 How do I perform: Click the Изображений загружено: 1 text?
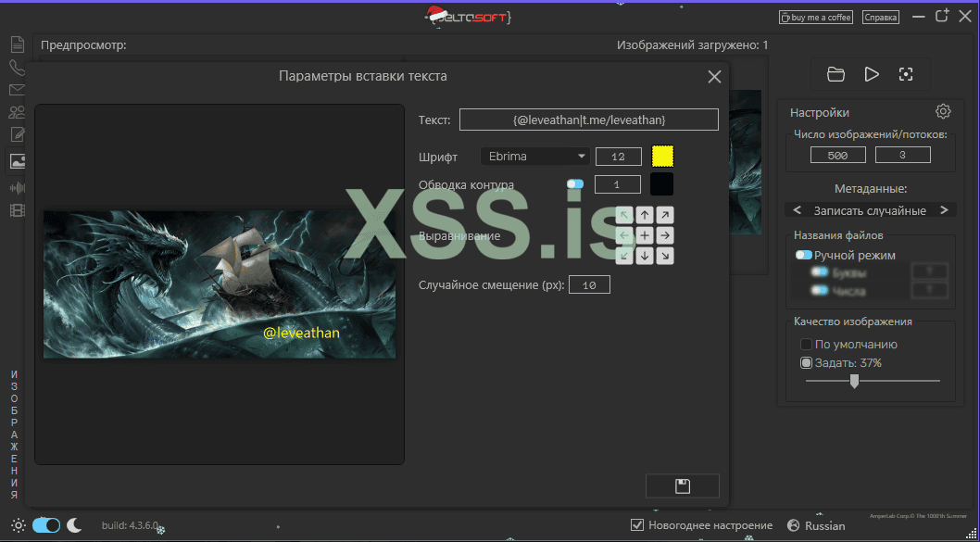click(x=693, y=45)
